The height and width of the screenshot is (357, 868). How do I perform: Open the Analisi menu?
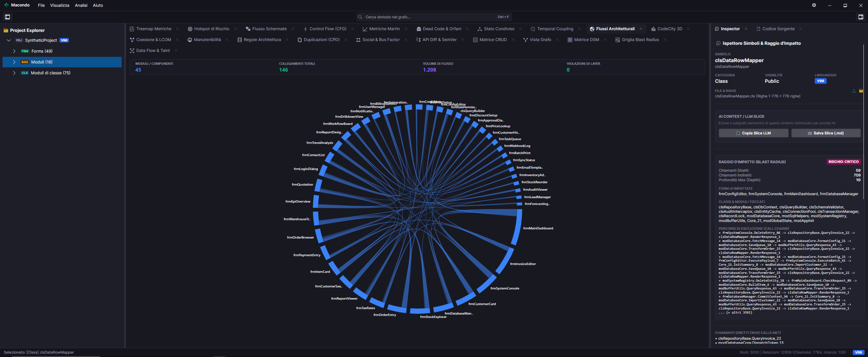81,5
